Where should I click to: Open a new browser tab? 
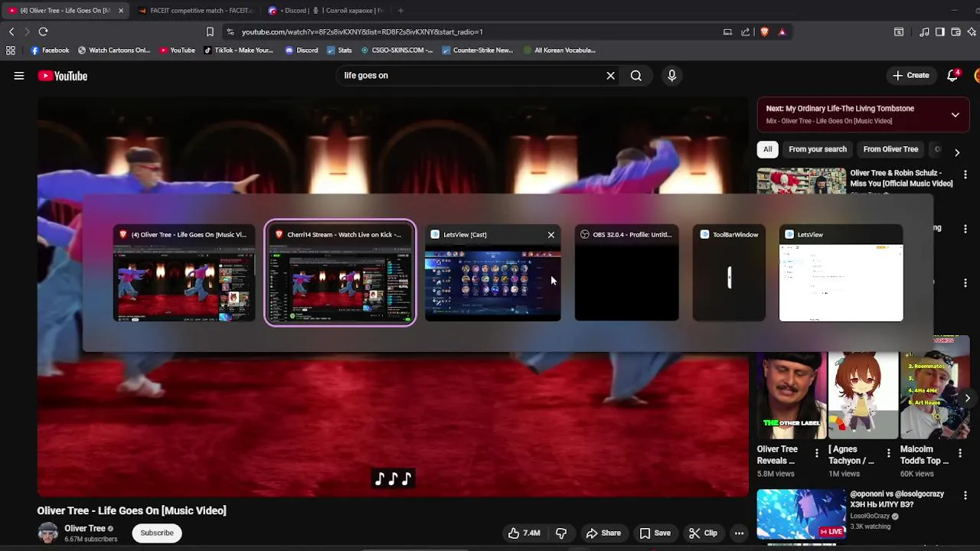[x=400, y=11]
